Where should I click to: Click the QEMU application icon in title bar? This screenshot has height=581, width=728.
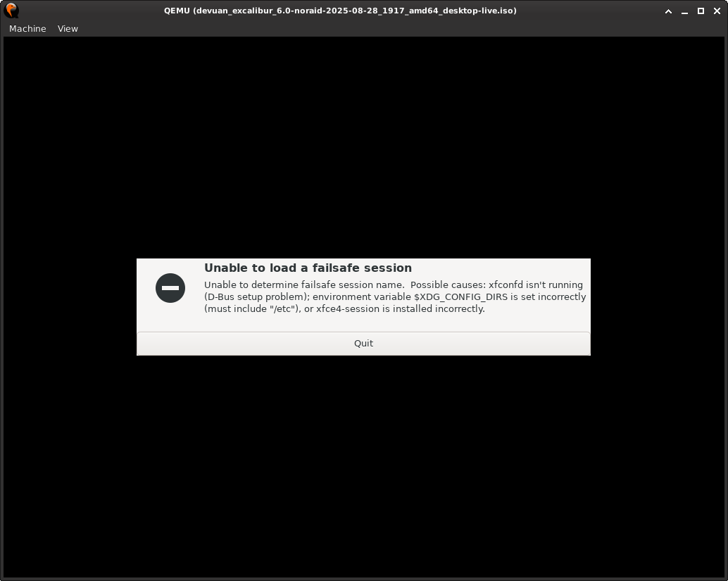(11, 11)
